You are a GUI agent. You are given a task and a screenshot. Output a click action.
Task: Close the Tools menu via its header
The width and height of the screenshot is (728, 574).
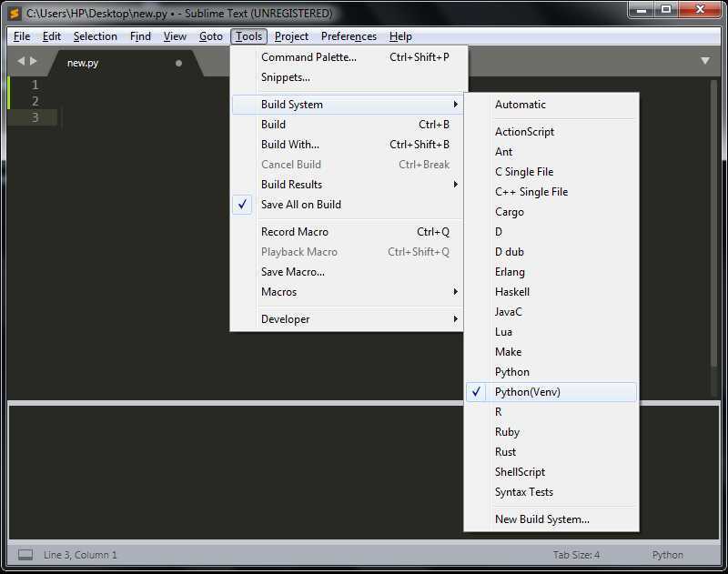(248, 36)
